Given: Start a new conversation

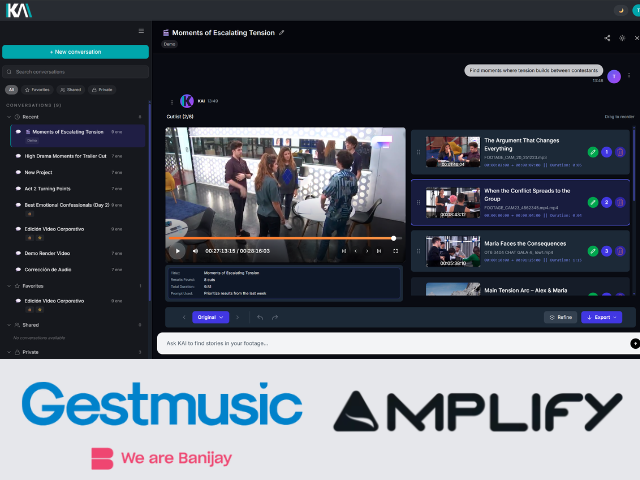Looking at the screenshot, I should pos(76,52).
